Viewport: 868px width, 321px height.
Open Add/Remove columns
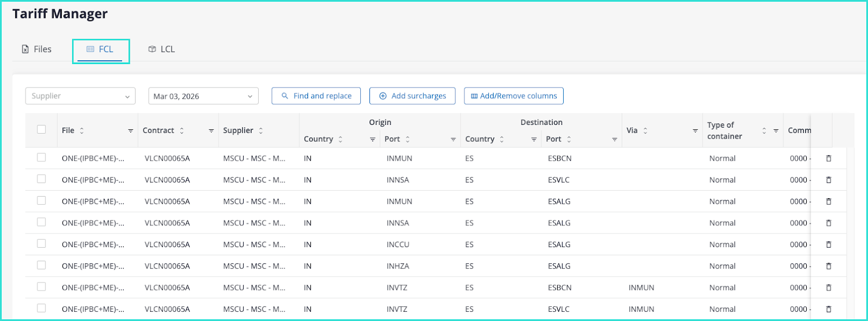(513, 96)
